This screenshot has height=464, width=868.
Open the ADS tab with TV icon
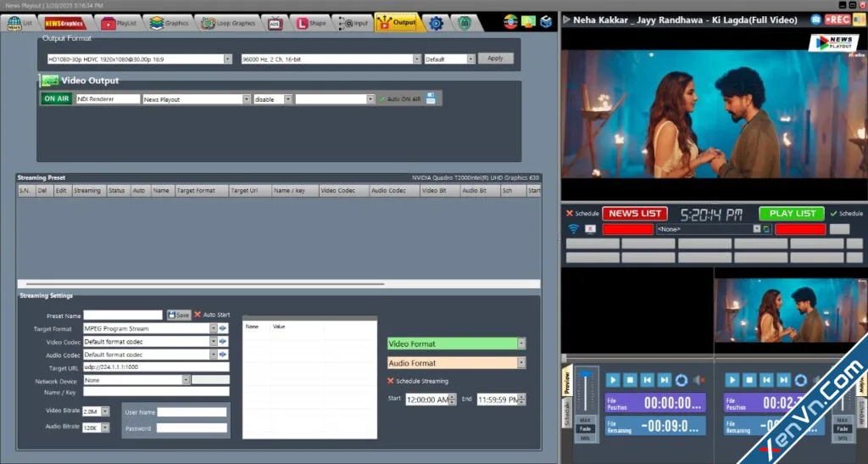(275, 23)
